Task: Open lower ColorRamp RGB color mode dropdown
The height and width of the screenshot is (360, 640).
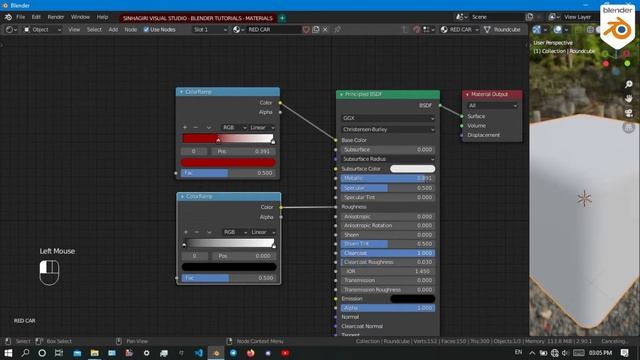Action: 235,232
